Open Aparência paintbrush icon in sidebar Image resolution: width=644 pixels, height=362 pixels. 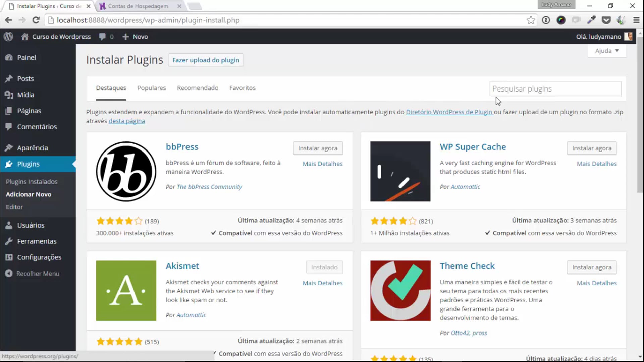point(9,148)
